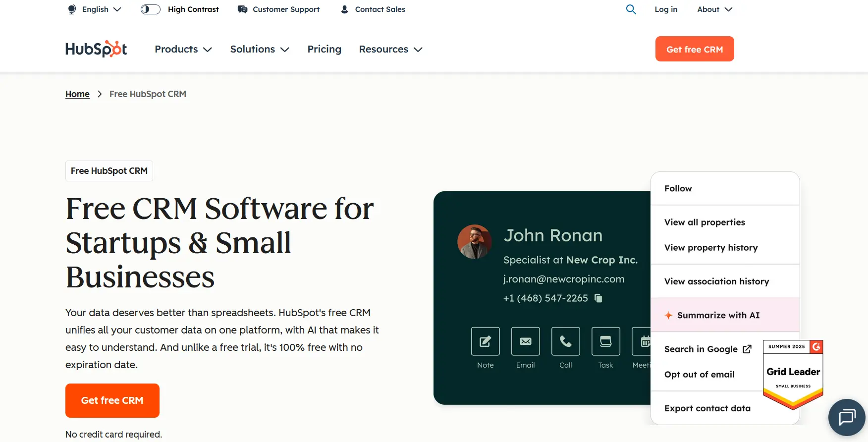The height and width of the screenshot is (442, 868).
Task: Click the Customer Support chat icon
Action: click(242, 9)
